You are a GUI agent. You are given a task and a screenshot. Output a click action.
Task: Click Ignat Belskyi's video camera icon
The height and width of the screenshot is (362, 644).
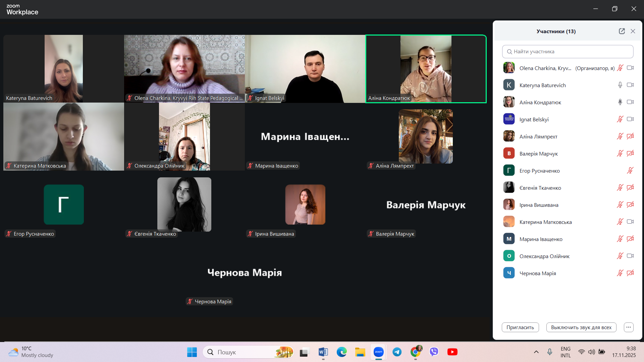coord(630,119)
